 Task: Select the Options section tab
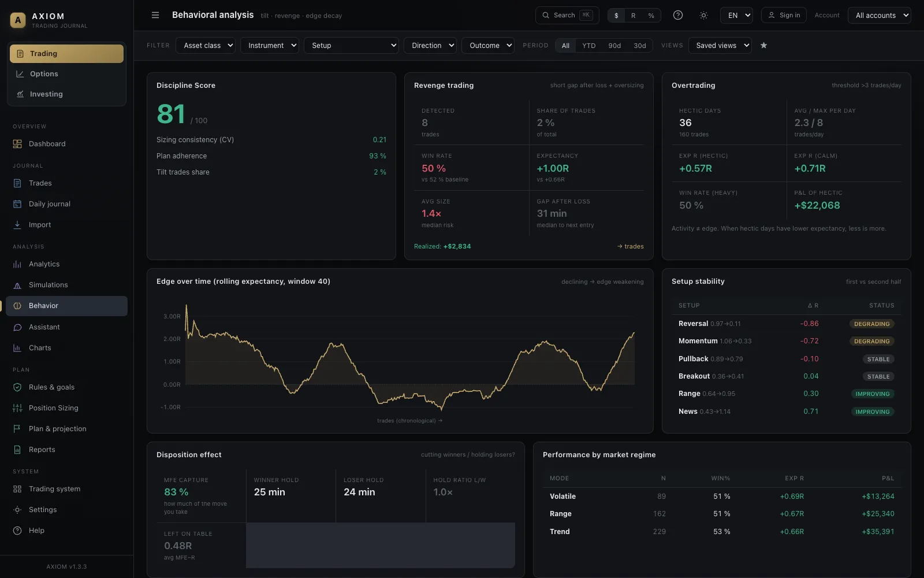click(x=66, y=74)
